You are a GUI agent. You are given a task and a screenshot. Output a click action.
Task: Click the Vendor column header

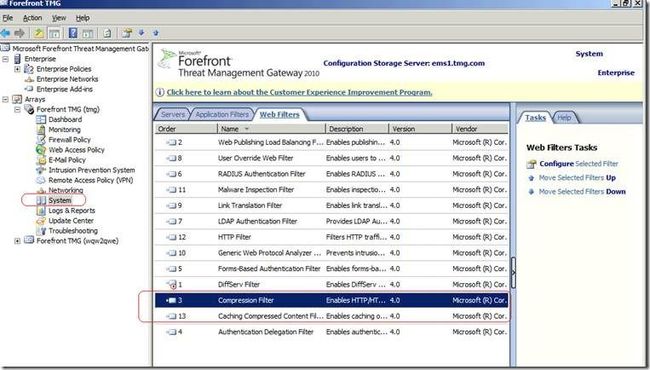(480, 129)
